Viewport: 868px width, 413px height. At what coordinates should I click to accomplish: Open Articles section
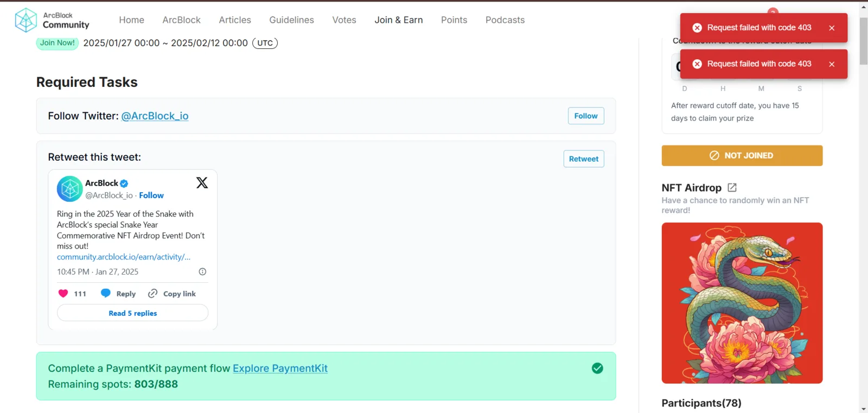(235, 20)
